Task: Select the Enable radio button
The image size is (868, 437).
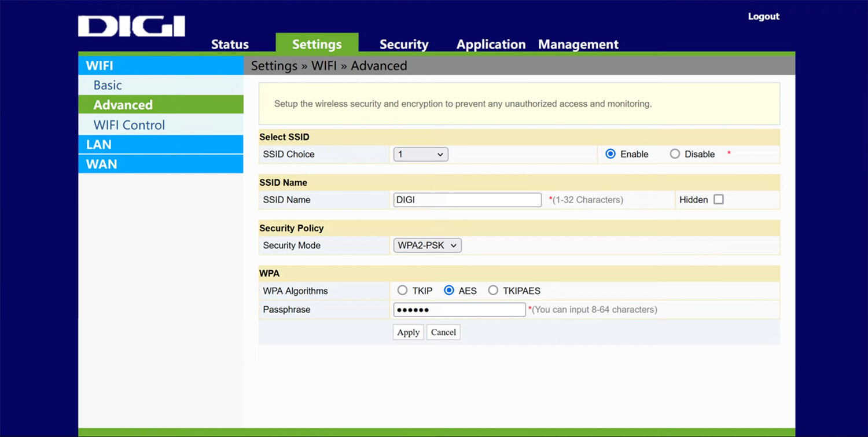Action: pyautogui.click(x=610, y=155)
